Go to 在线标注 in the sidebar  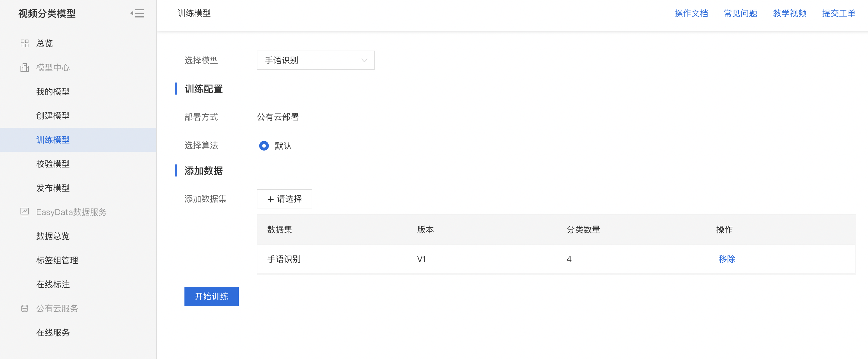(x=53, y=284)
